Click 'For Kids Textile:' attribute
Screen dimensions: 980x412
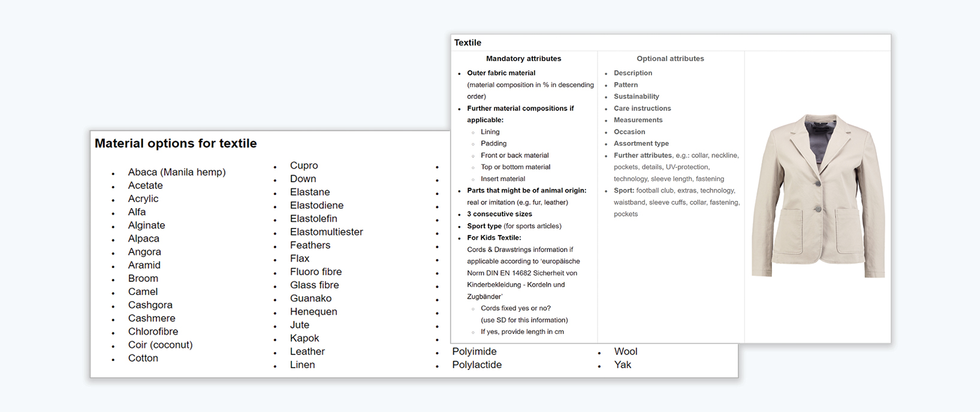coord(494,237)
